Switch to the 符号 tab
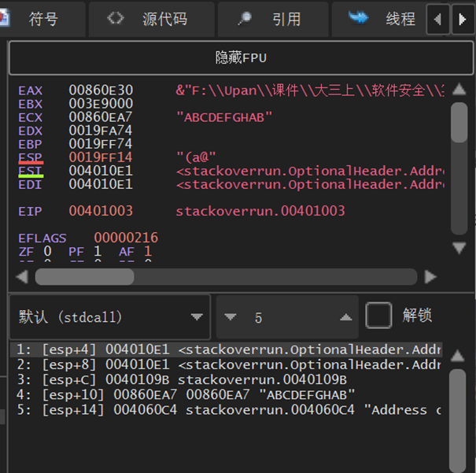476x473 pixels. (x=42, y=19)
